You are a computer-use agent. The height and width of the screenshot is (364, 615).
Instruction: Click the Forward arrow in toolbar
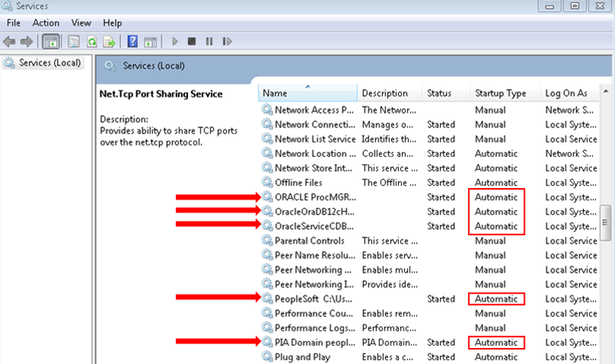27,41
